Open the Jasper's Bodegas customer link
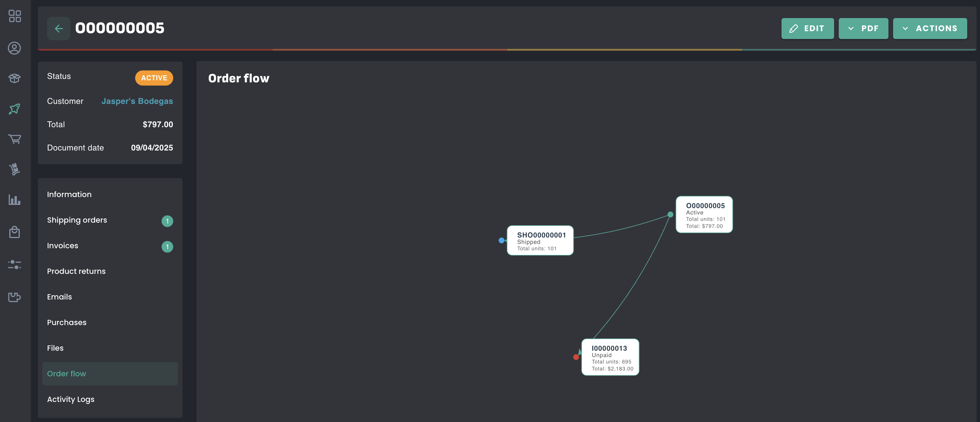 [x=137, y=101]
